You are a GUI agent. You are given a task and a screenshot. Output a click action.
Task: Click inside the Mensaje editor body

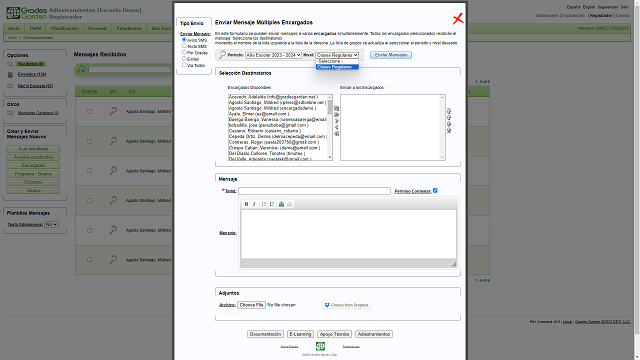(x=349, y=234)
